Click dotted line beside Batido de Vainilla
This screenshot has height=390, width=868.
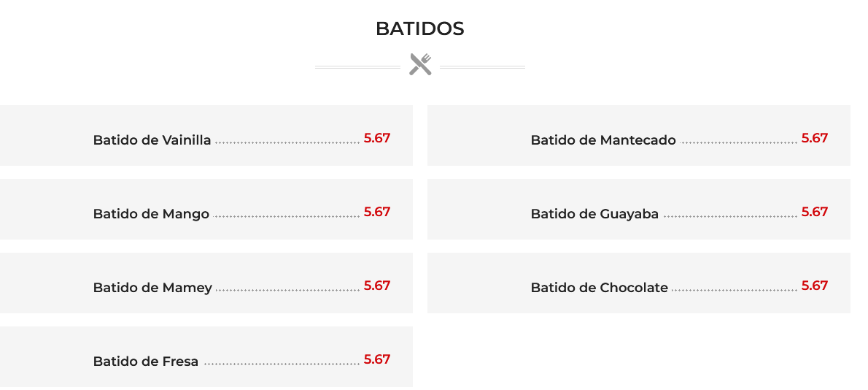[287, 142]
